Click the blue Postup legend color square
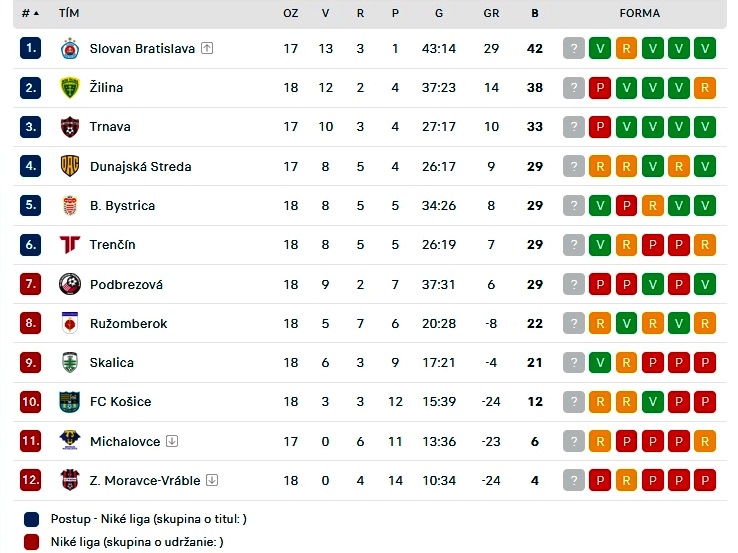 (32, 519)
